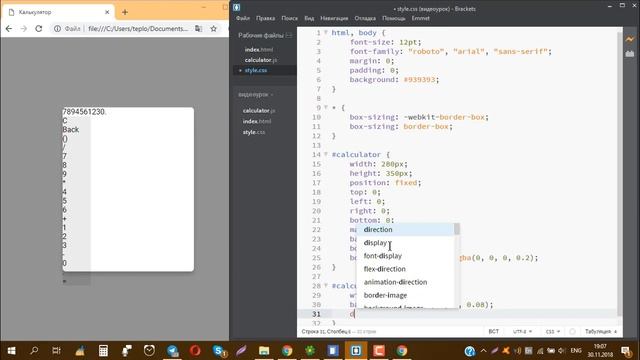The image size is (640, 360).
Task: Open a new Chrome tab
Action: pyautogui.click(x=125, y=12)
